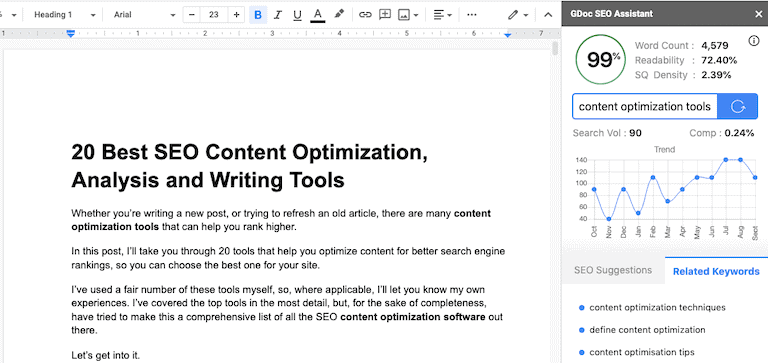The image size is (768, 363).
Task: Open the zoom dropdown arrow at toolbar left edge
Action: click(x=14, y=15)
